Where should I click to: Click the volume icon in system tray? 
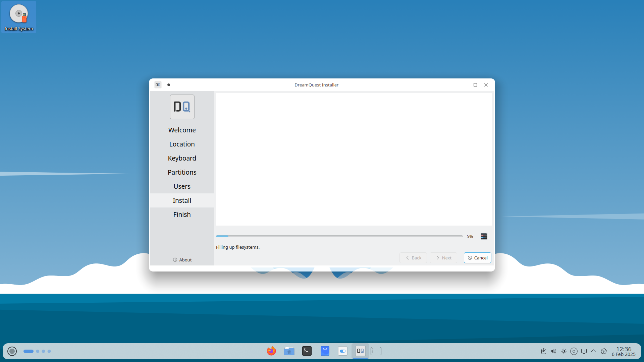(x=553, y=351)
